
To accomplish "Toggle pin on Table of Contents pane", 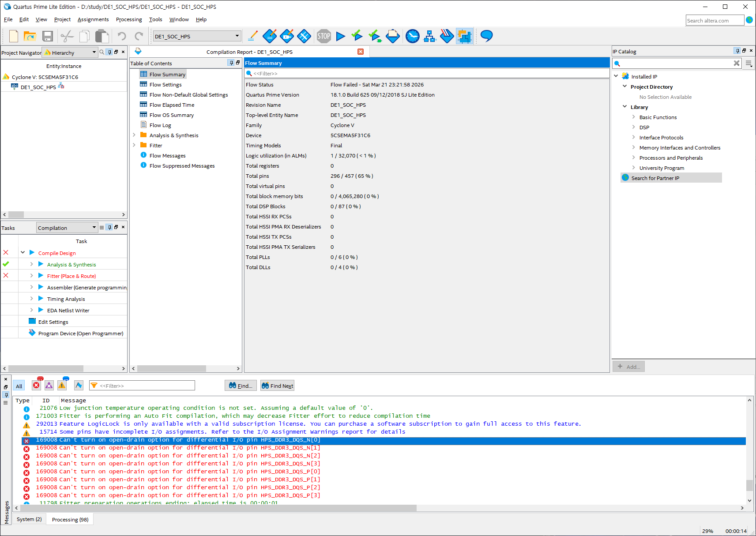I will (231, 63).
